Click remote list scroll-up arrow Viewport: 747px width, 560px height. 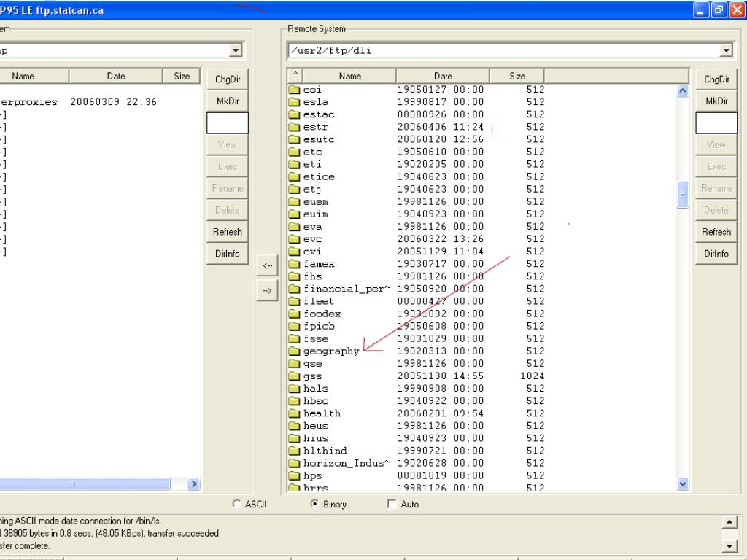click(683, 90)
